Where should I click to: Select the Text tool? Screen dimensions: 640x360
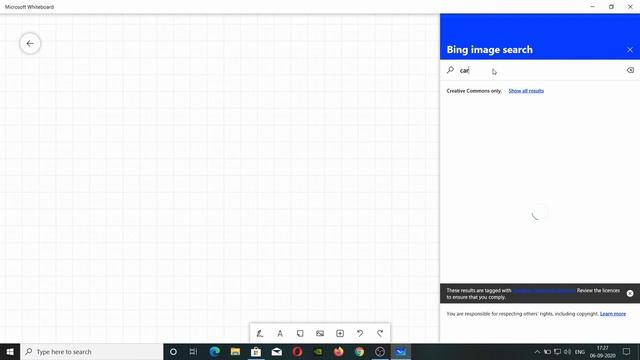point(280,333)
